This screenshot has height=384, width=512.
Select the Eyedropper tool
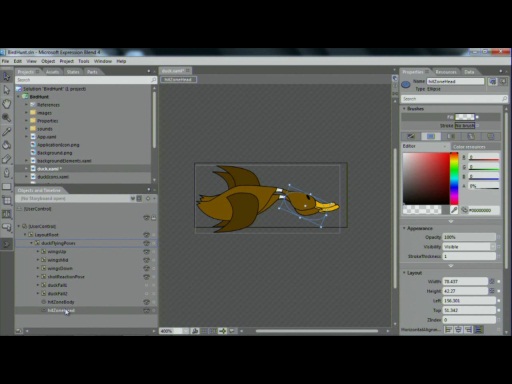6,131
